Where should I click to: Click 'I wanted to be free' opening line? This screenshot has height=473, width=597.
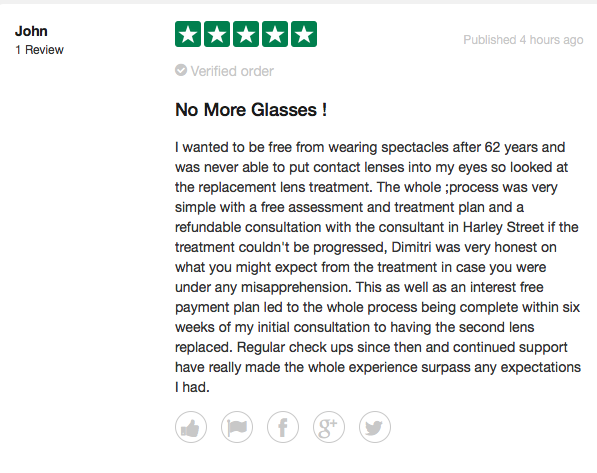[x=234, y=147]
